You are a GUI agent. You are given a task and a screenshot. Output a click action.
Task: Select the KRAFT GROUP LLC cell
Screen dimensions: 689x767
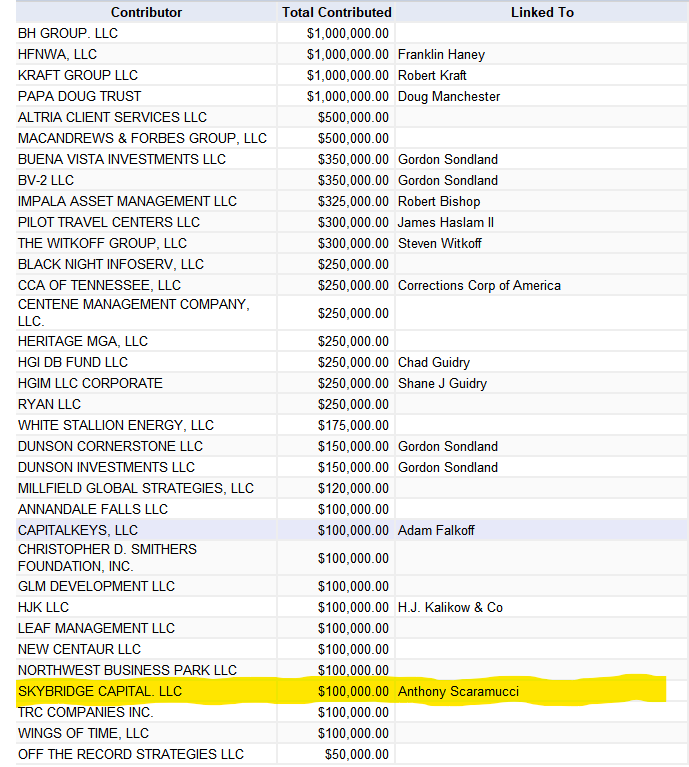(x=146, y=75)
